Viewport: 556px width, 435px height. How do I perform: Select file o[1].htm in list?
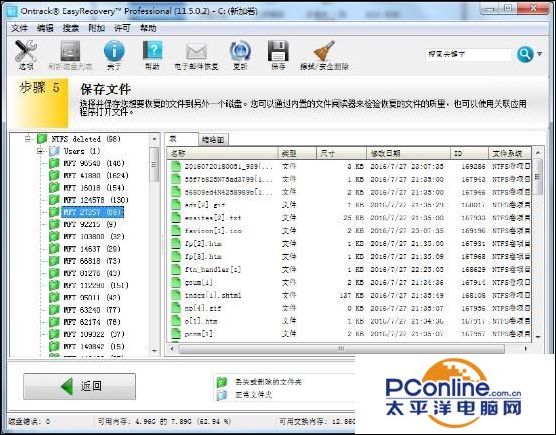point(201,321)
